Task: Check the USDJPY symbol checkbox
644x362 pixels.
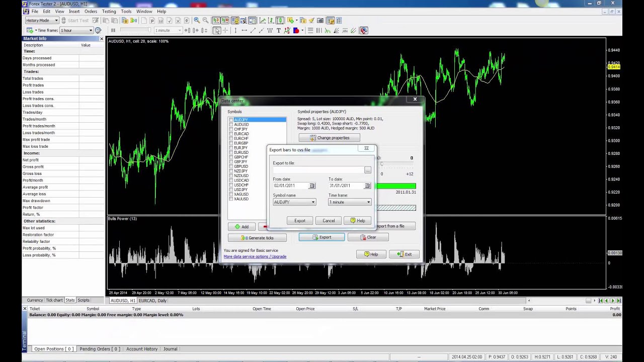Action: (231, 190)
